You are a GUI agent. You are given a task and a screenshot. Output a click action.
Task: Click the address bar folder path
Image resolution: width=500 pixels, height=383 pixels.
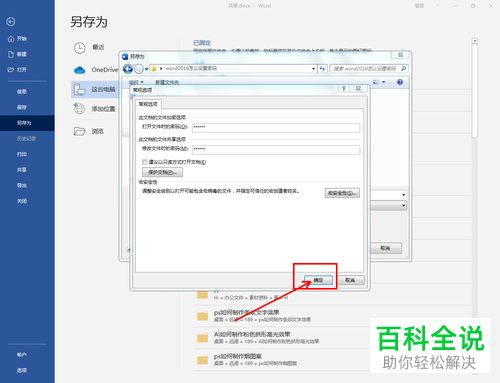tap(191, 69)
